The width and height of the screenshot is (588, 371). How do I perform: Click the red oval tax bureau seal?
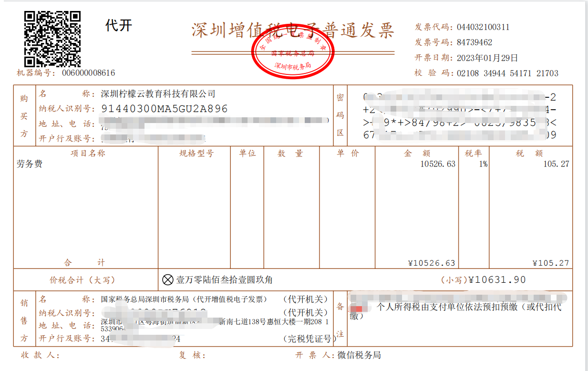point(293,51)
